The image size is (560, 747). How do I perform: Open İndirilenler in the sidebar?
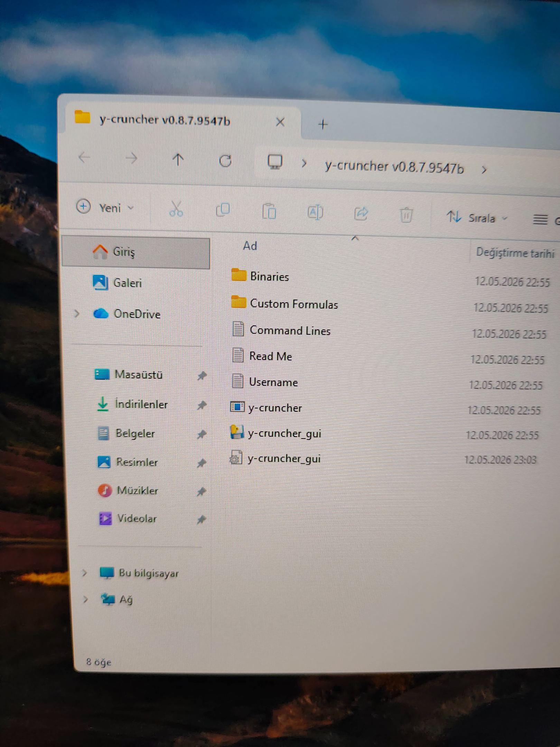pyautogui.click(x=141, y=404)
